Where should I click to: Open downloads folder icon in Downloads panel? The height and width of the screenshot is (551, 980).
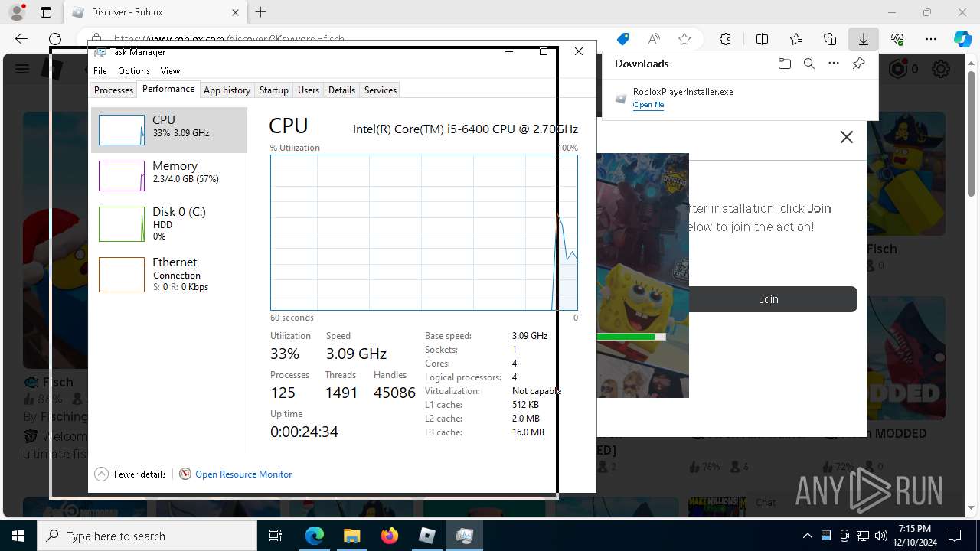coord(784,64)
